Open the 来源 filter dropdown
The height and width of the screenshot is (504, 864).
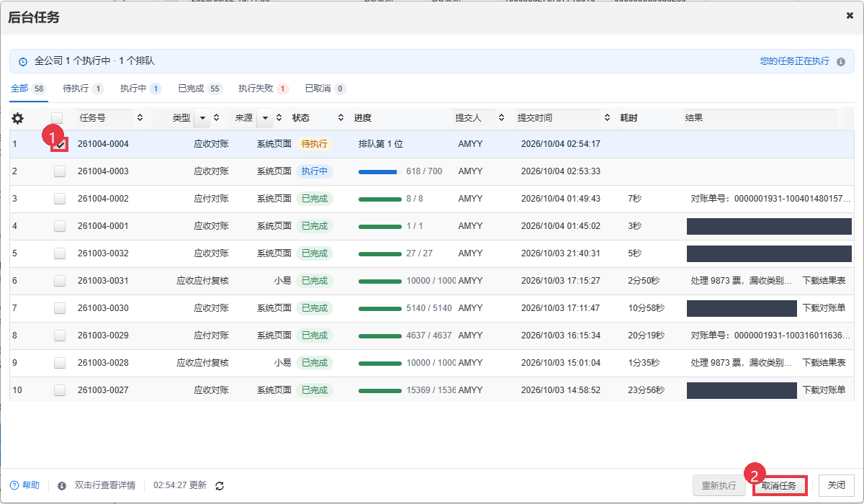[265, 118]
